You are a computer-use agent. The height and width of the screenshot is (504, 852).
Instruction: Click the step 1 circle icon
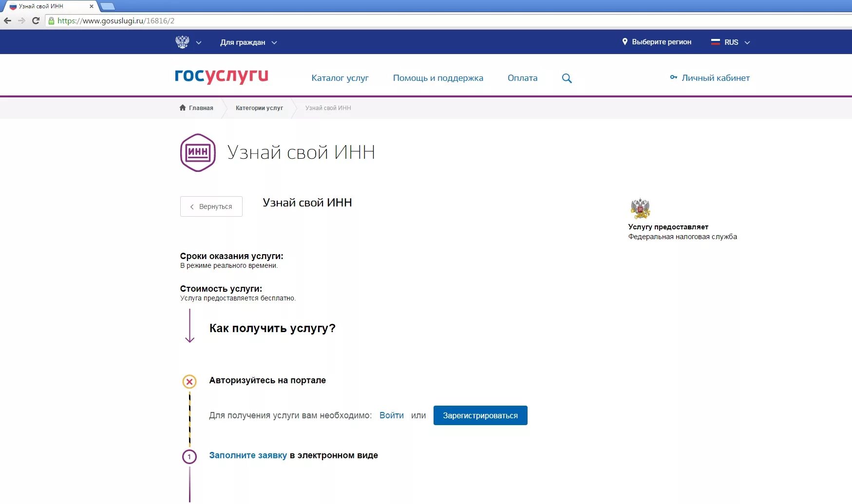pyautogui.click(x=189, y=457)
